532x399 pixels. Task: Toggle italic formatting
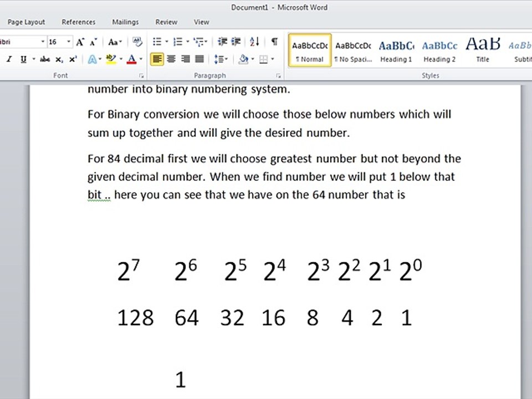(9, 59)
